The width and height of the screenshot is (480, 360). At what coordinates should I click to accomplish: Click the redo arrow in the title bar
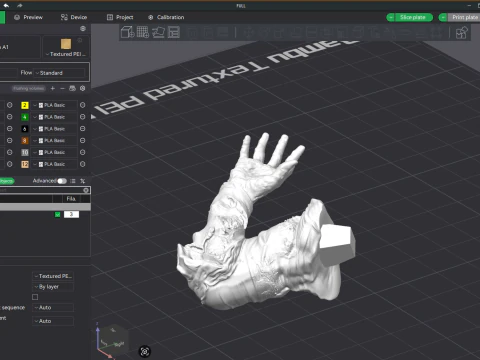19,5
